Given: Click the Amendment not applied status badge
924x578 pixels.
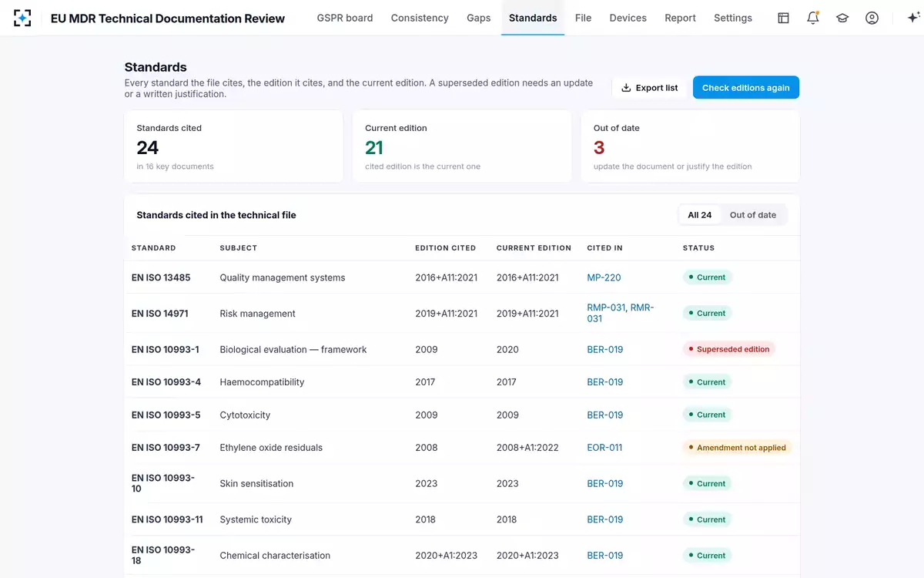Looking at the screenshot, I should coord(738,448).
